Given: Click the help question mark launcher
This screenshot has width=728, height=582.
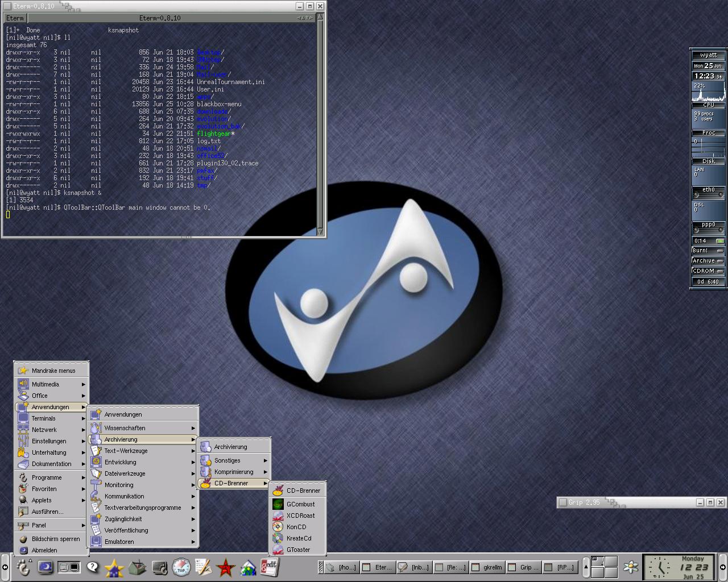Looking at the screenshot, I should [92, 567].
